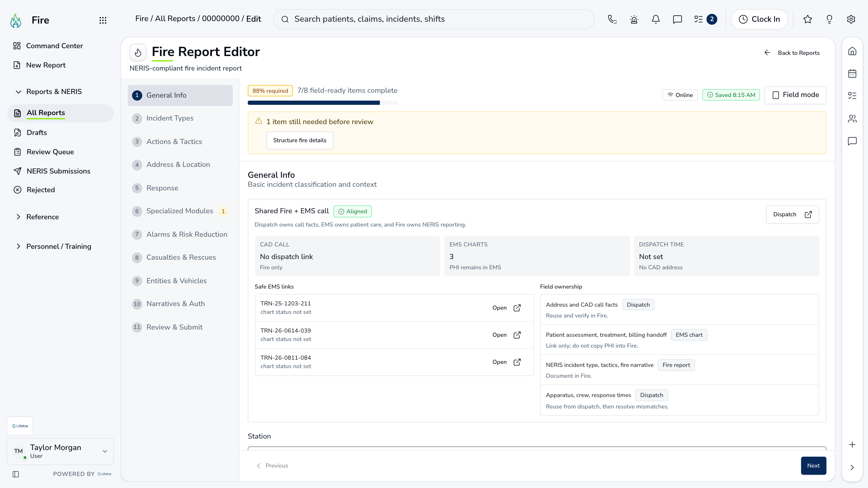Click the Structure fire details button
868x488 pixels.
pos(300,140)
